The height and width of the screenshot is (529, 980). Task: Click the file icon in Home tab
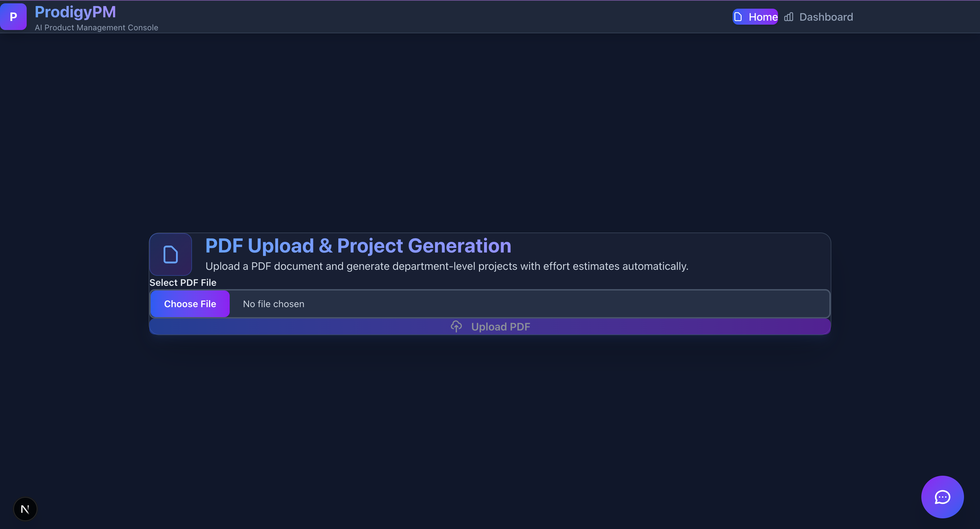coord(738,17)
